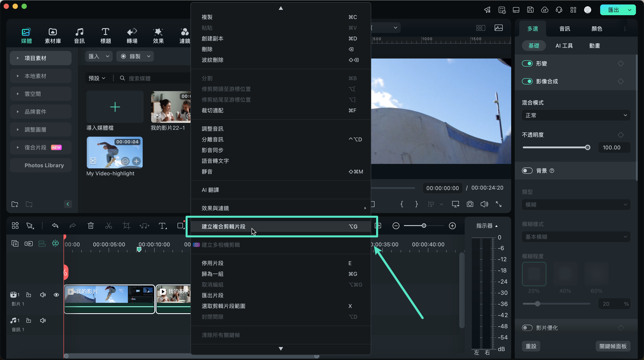Expand the 項目素材 tree item

coord(17,58)
